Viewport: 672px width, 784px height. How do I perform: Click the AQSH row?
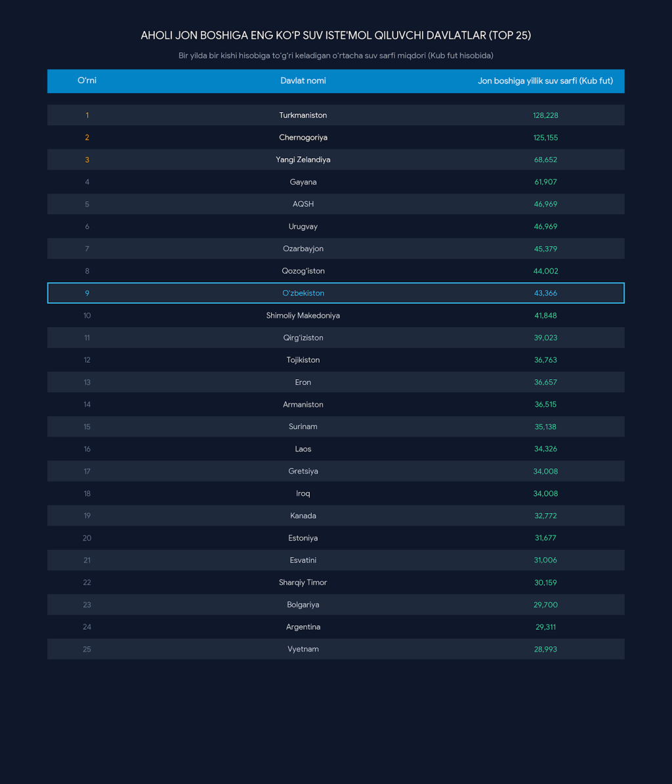click(x=335, y=204)
